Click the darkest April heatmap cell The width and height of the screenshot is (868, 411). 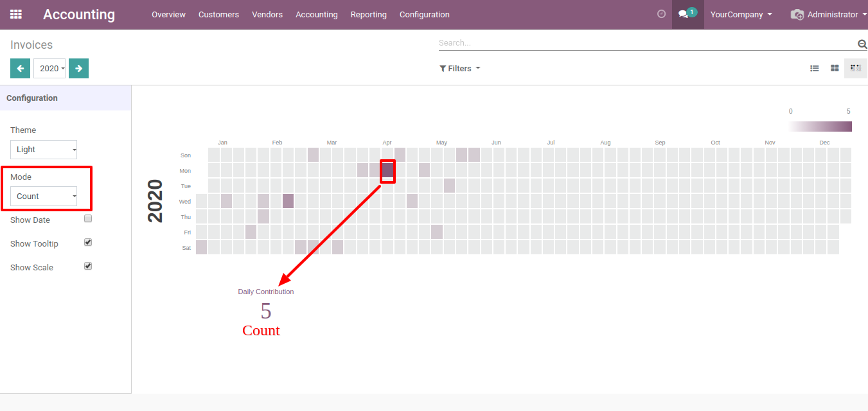click(x=387, y=170)
